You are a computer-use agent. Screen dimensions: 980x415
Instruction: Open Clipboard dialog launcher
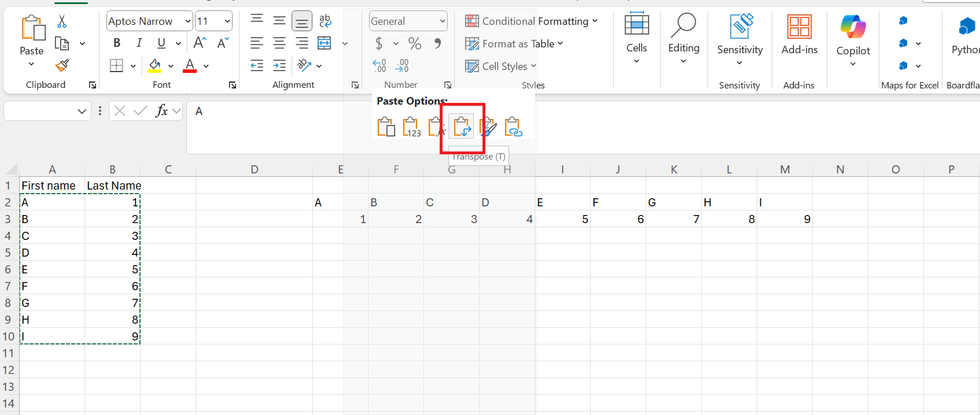(93, 85)
